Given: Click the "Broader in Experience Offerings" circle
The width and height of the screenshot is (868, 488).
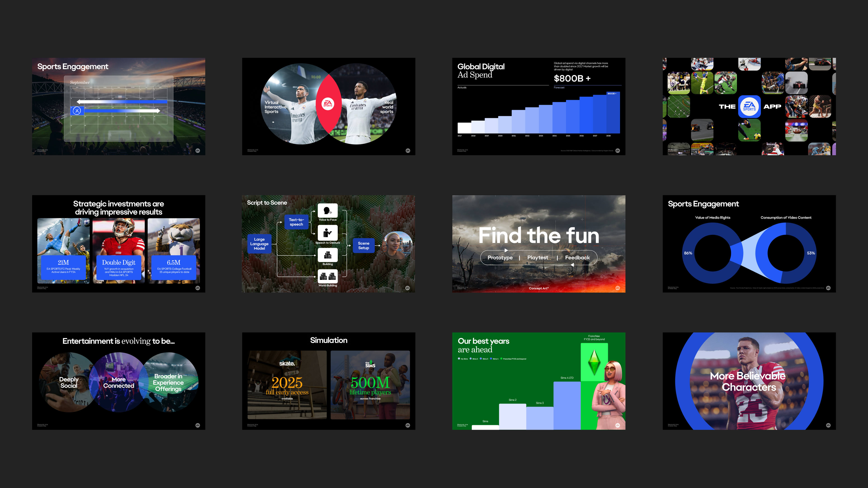Looking at the screenshot, I should tap(168, 382).
